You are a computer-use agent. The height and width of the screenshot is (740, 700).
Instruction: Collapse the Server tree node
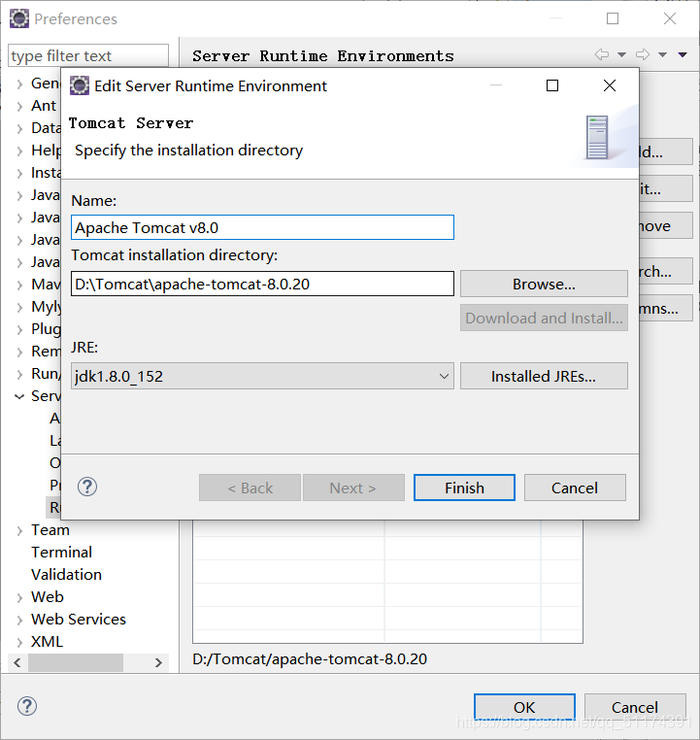click(19, 396)
